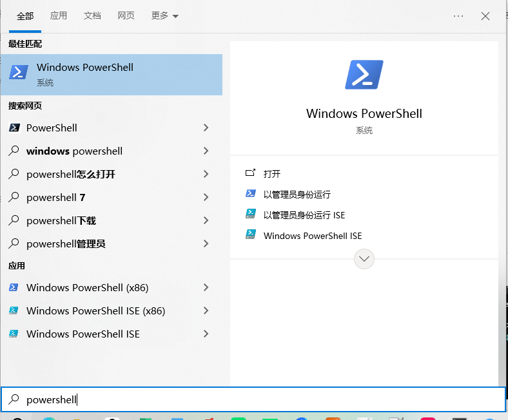Image resolution: width=508 pixels, height=420 pixels.
Task: Click the Windows PowerShell title in preview pane
Action: coord(364,113)
